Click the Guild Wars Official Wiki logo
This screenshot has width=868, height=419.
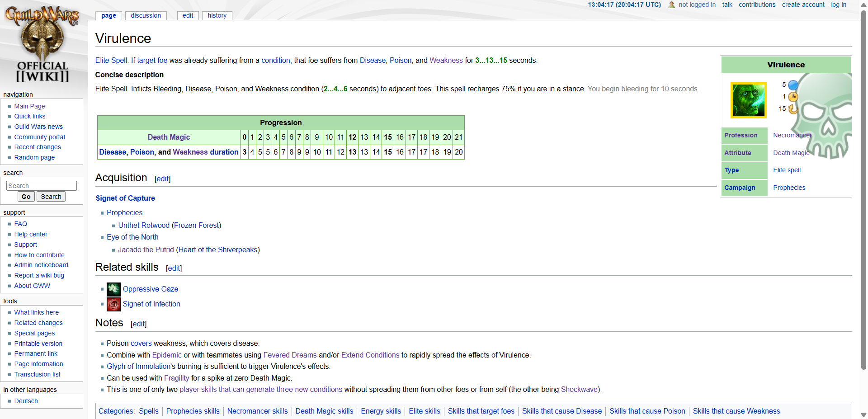tap(42, 44)
